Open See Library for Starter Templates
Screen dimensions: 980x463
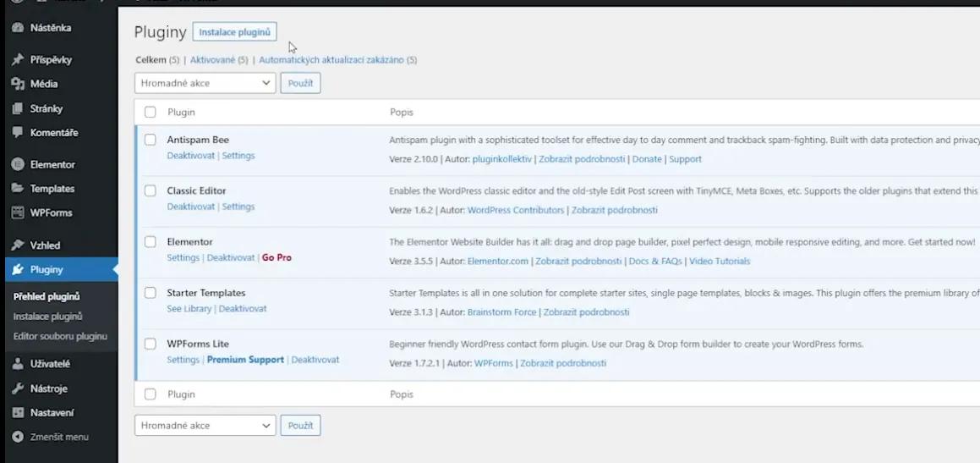[189, 308]
